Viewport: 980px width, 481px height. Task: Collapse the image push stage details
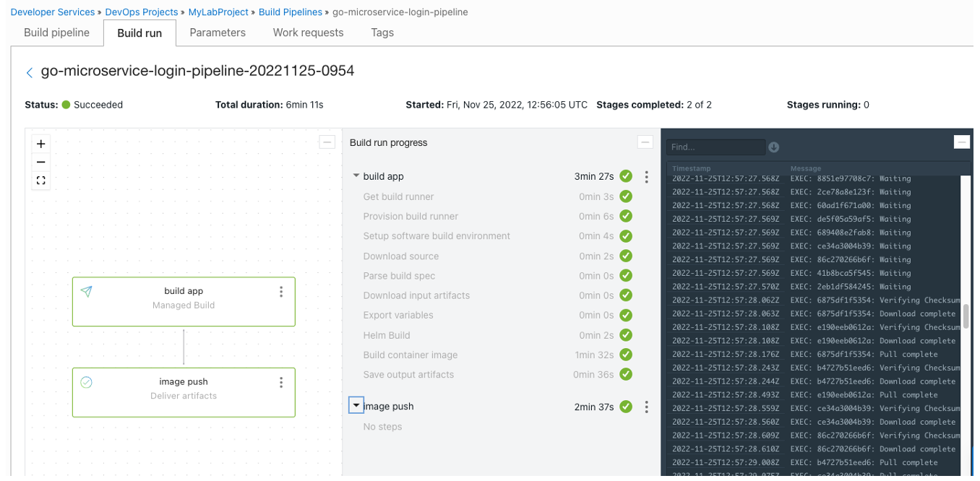356,405
